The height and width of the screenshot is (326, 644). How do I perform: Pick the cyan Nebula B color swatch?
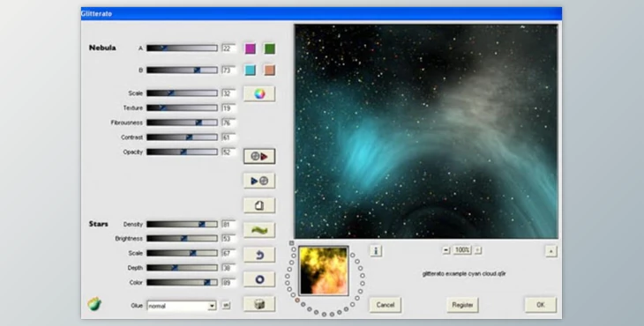click(x=251, y=70)
